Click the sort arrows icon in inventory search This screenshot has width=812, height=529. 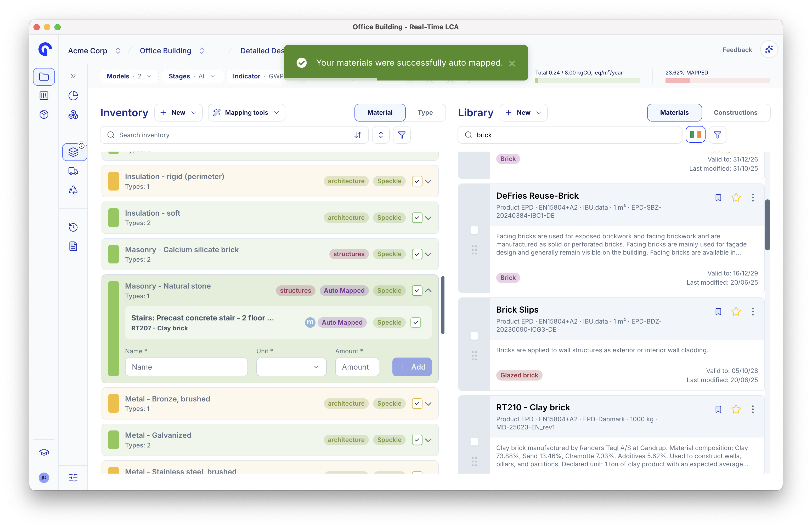point(358,135)
